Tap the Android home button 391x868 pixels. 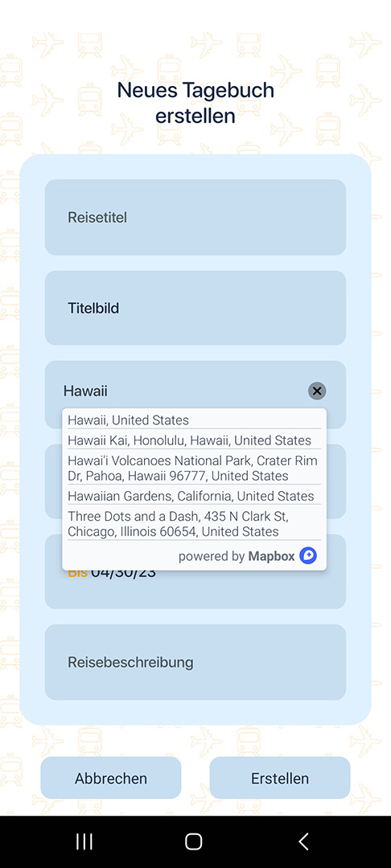[193, 841]
